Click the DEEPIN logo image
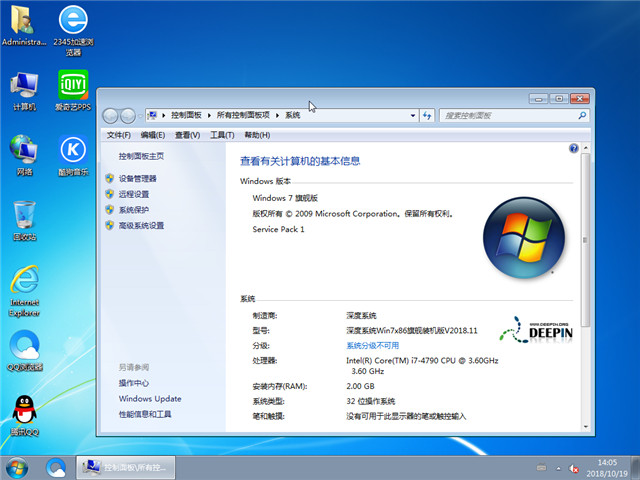The image size is (640, 480). point(536,330)
